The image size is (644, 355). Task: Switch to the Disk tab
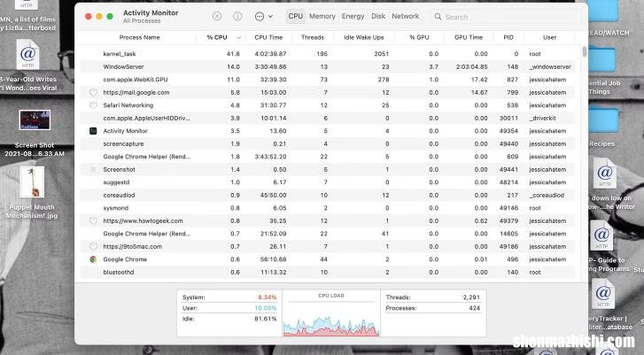378,17
